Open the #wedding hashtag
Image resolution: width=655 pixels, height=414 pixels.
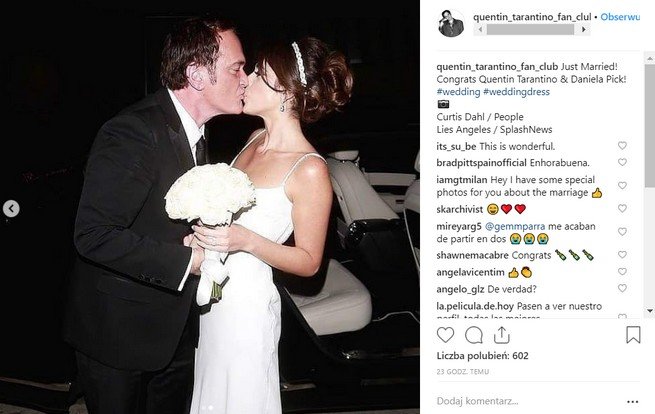tap(458, 92)
